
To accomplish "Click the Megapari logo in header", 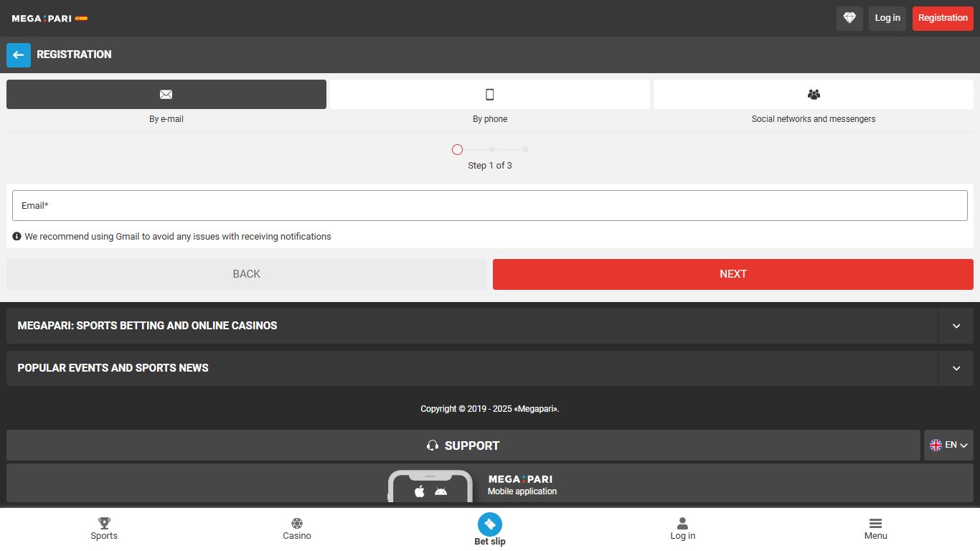I will [x=50, y=18].
